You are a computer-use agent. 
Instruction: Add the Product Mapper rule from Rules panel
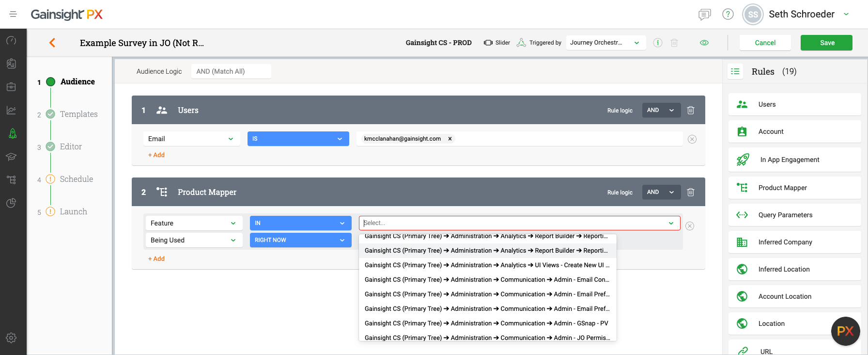pyautogui.click(x=794, y=188)
